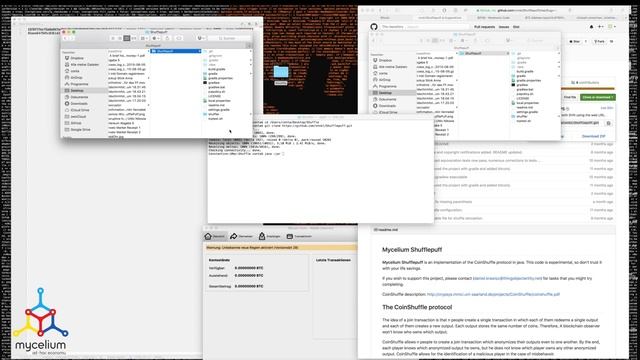This screenshot has height=360, width=640.
Task: Open the GitHub profile avatar dropdown
Action: tap(612, 27)
